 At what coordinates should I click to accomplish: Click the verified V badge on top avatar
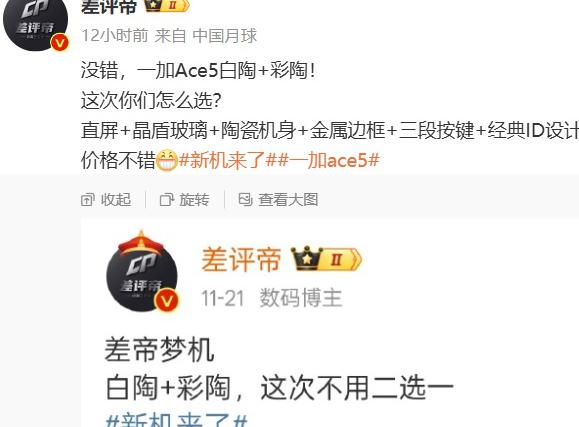pos(60,42)
